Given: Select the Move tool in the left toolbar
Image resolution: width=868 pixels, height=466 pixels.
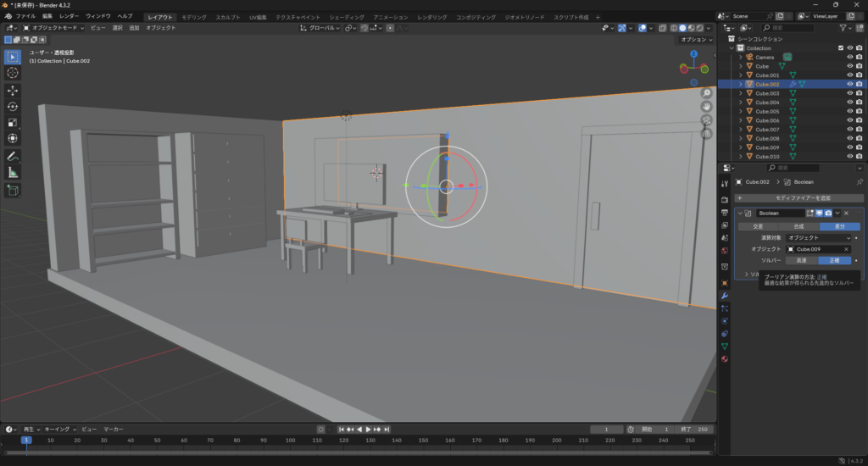Looking at the screenshot, I should coord(13,90).
